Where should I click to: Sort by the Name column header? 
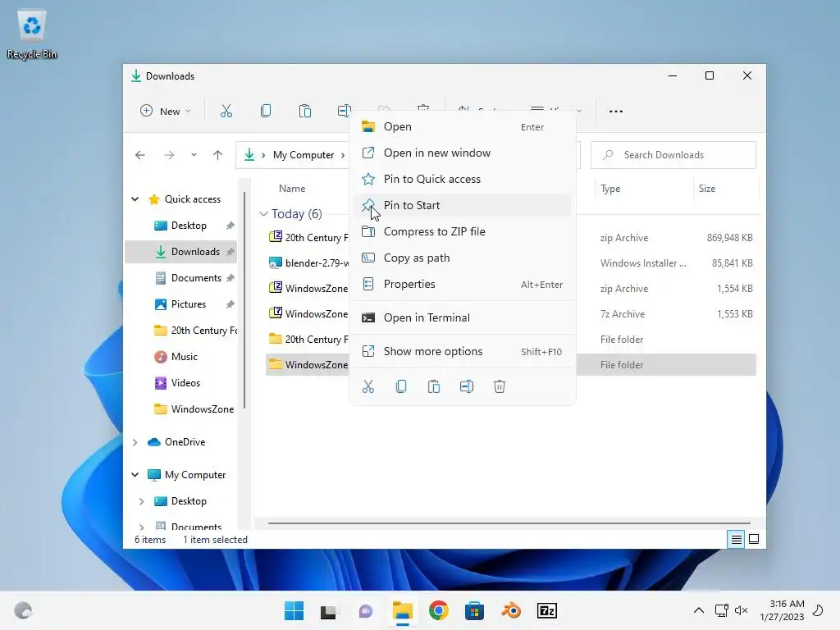tap(292, 189)
